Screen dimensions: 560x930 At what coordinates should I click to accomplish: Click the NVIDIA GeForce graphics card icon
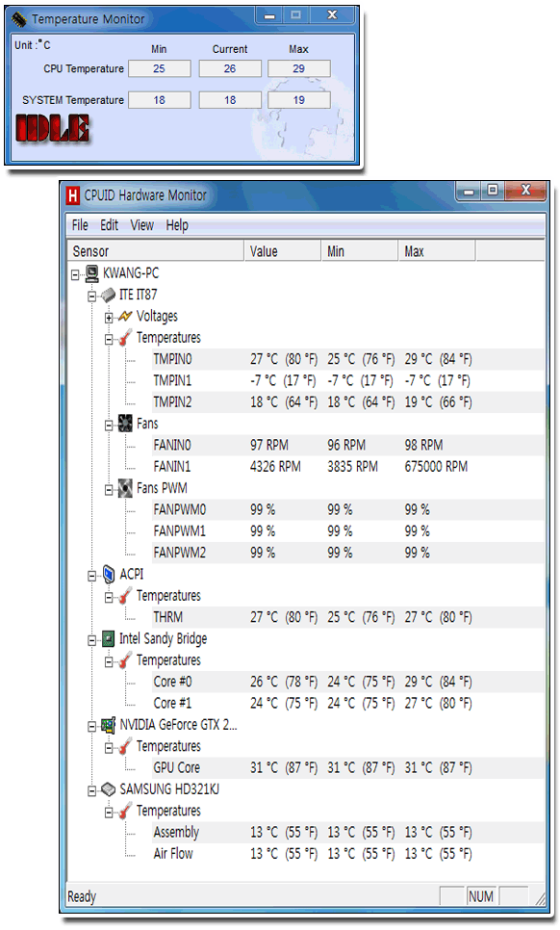pyautogui.click(x=108, y=725)
